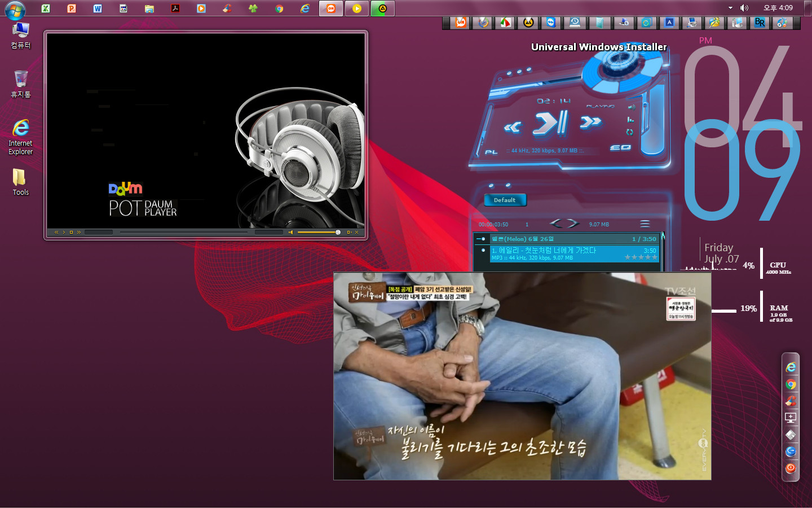The height and width of the screenshot is (508, 812).
Task: Rate the track with the star rating
Action: (x=641, y=257)
